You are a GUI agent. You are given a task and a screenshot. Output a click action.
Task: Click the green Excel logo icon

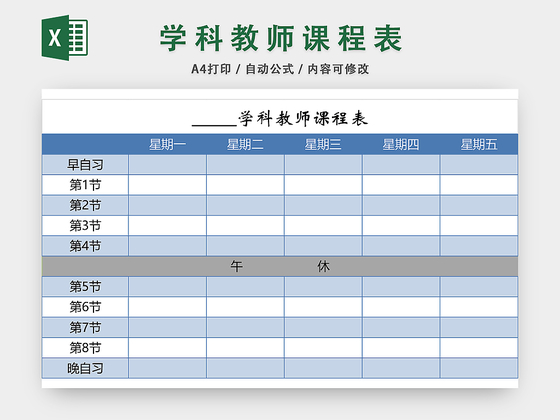(65, 38)
